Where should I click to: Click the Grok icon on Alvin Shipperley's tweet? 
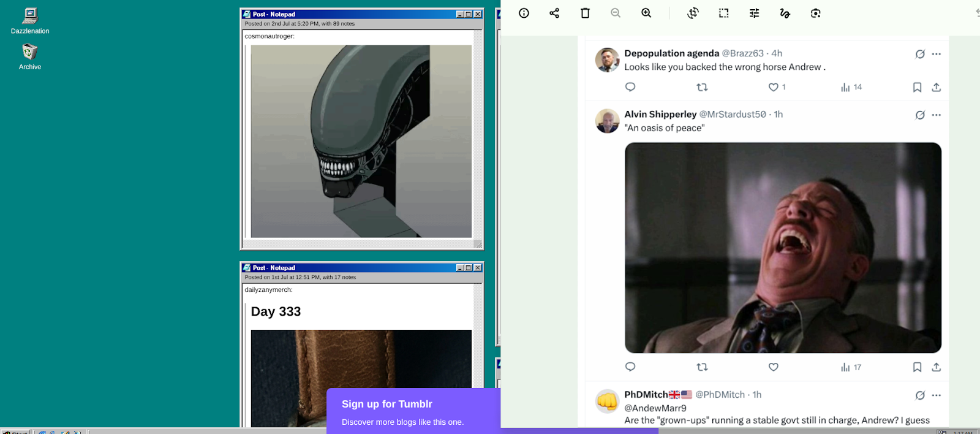pyautogui.click(x=920, y=115)
